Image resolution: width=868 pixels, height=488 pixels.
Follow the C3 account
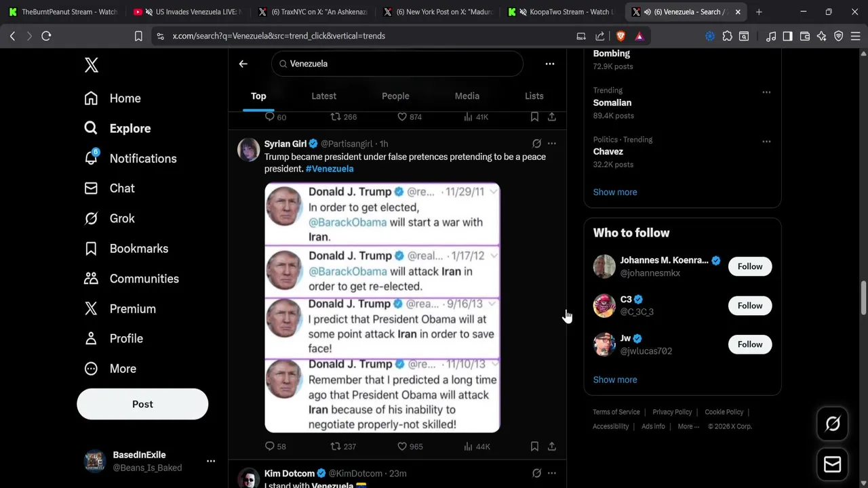pos(750,306)
